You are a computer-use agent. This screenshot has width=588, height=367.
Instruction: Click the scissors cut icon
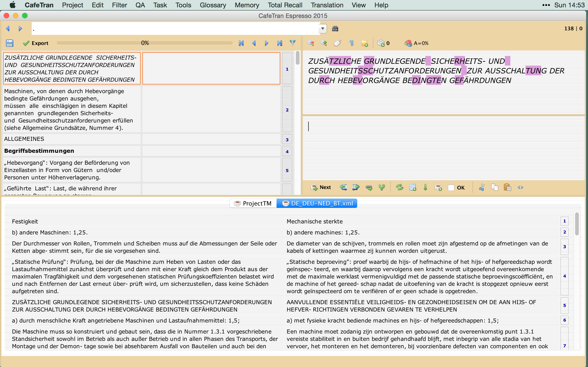point(482,187)
